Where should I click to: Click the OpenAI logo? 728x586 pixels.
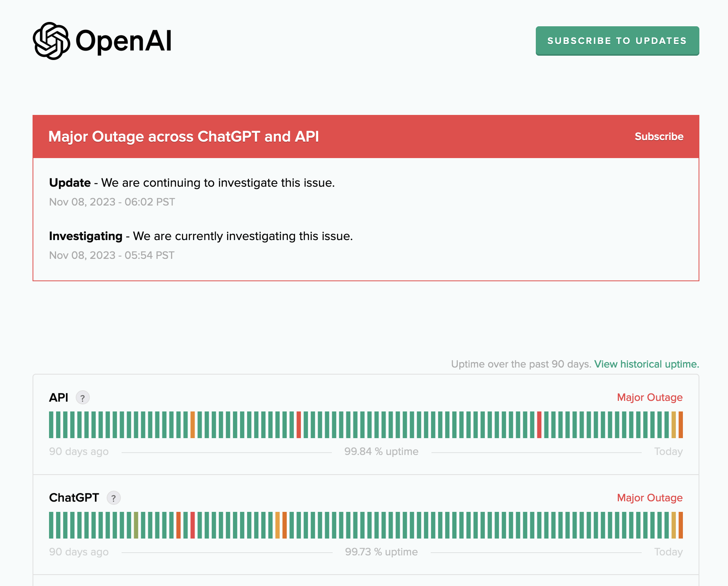[x=102, y=41]
